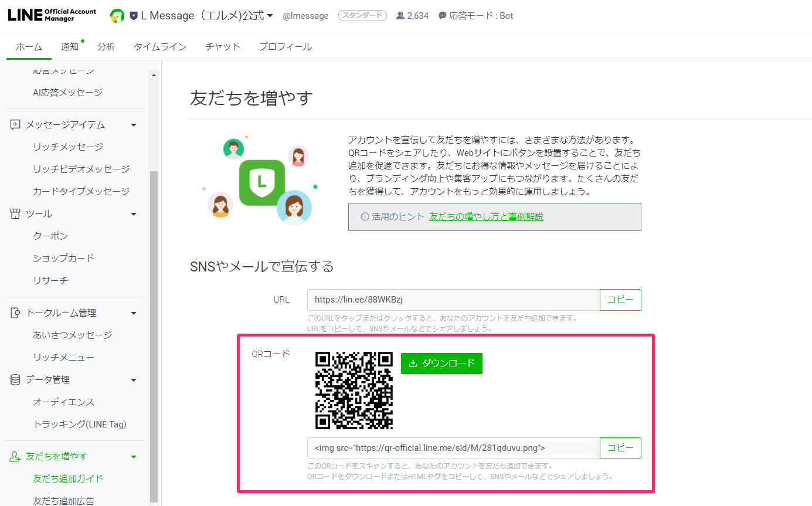Open the 通知 tab
The height and width of the screenshot is (506, 812).
tap(70, 47)
